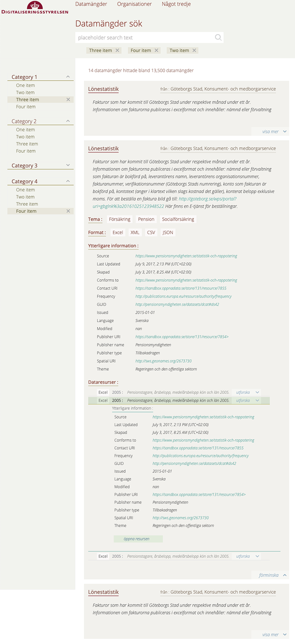This screenshot has width=295, height=644.
Task: Expand the Category 3 section
Action: pyautogui.click(x=68, y=166)
